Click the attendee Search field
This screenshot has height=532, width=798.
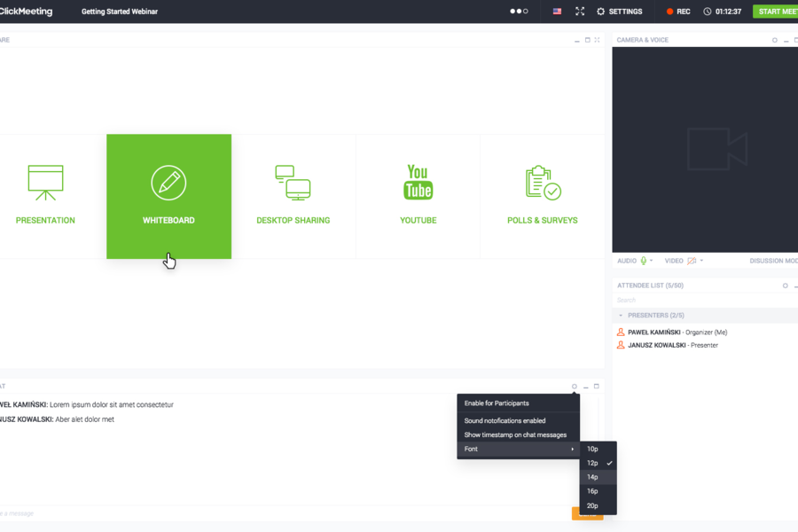click(x=692, y=301)
